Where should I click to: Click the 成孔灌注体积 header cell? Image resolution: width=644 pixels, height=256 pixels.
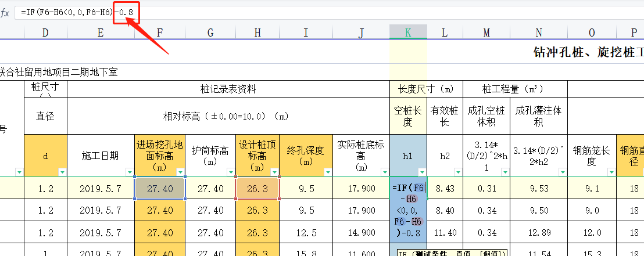pyautogui.click(x=539, y=116)
